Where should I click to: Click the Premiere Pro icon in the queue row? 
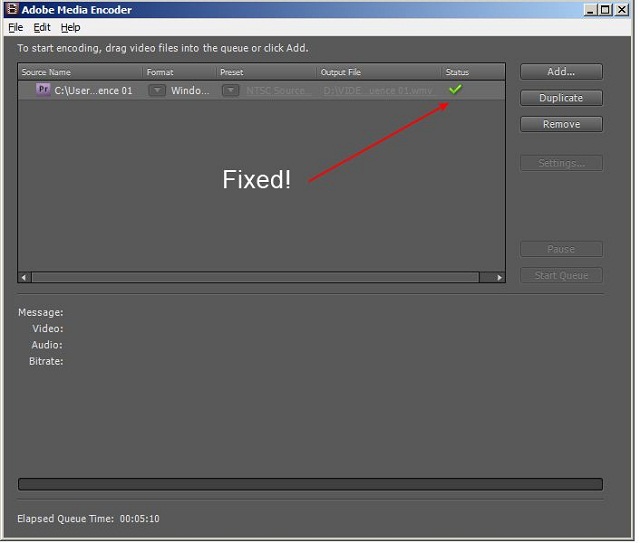click(43, 89)
